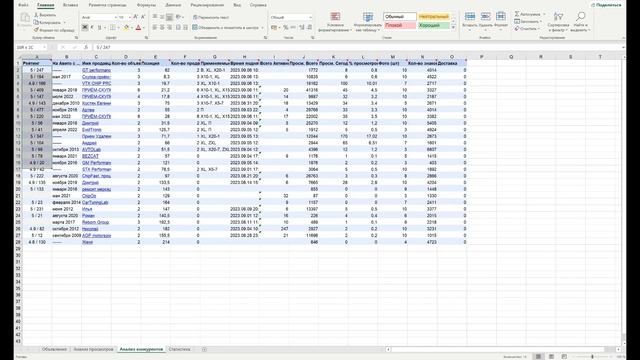
Task: Click the Share (Поделиться) button
Action: (606, 5)
